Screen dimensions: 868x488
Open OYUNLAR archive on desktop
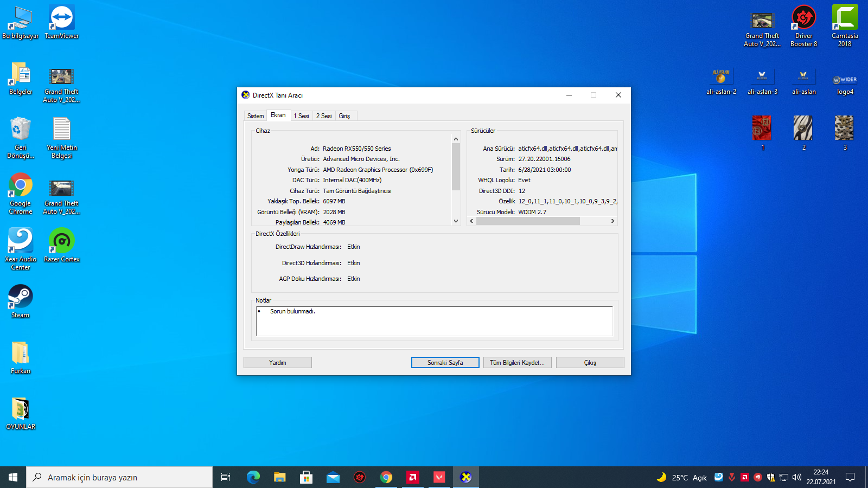[20, 413]
